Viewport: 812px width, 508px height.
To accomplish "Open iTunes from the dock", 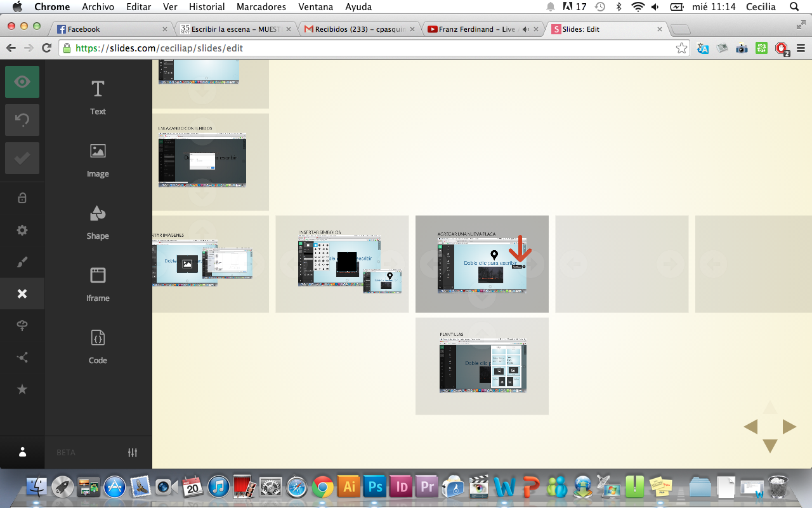I will click(x=218, y=487).
